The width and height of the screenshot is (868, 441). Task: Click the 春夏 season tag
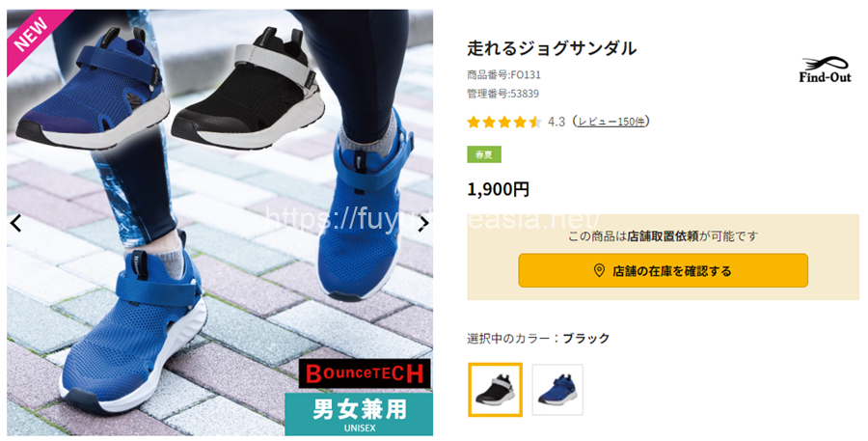point(484,154)
